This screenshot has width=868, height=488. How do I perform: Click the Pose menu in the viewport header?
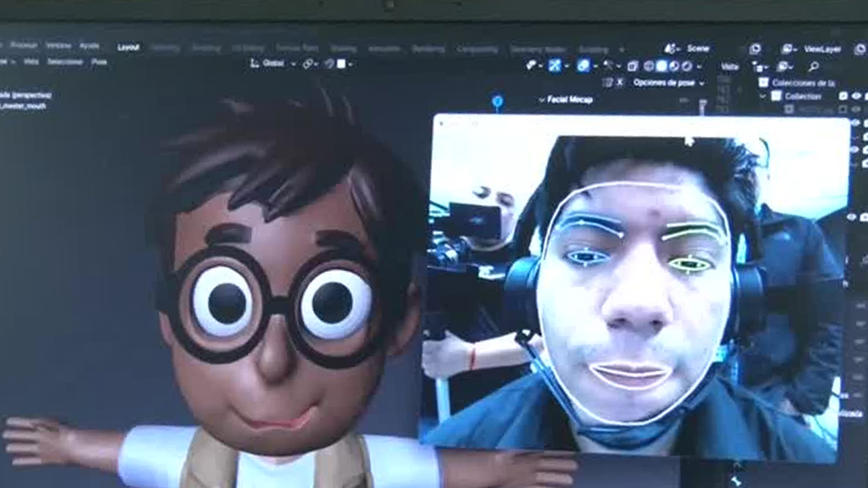pyautogui.click(x=98, y=62)
